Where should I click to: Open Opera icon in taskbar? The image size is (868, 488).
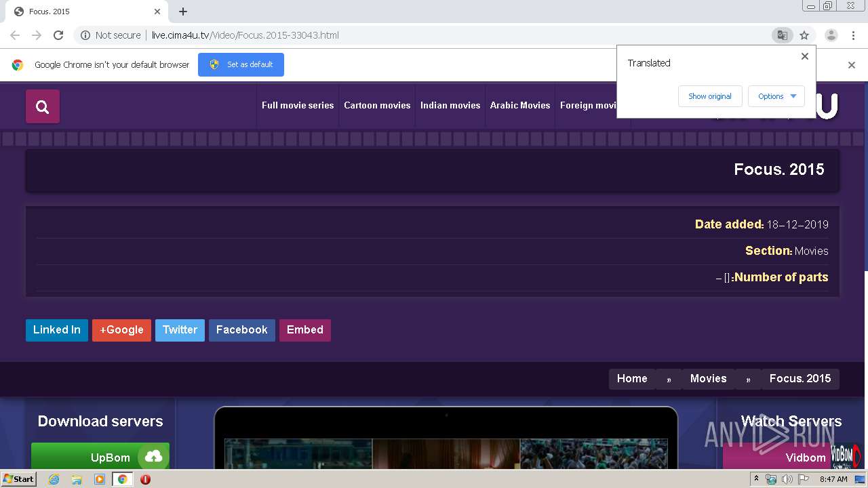[145, 479]
